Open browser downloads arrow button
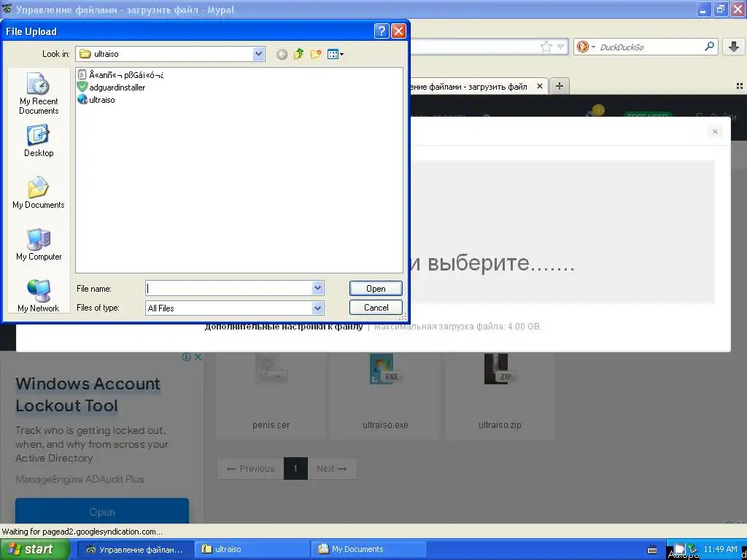The image size is (747, 560). [734, 47]
